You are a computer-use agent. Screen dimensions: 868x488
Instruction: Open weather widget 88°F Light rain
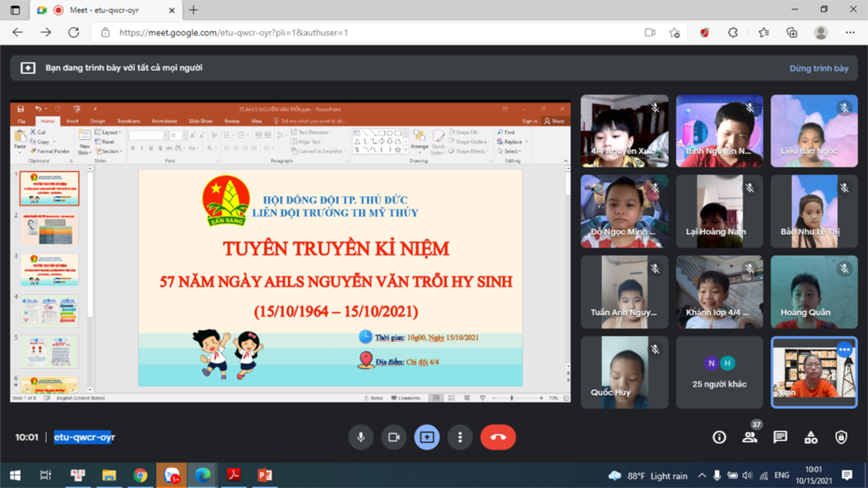[648, 476]
